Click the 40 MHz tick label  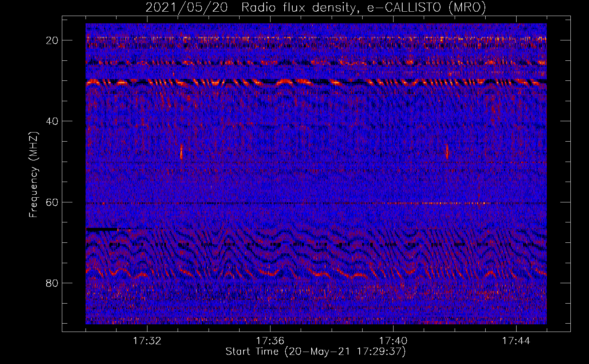coord(52,121)
